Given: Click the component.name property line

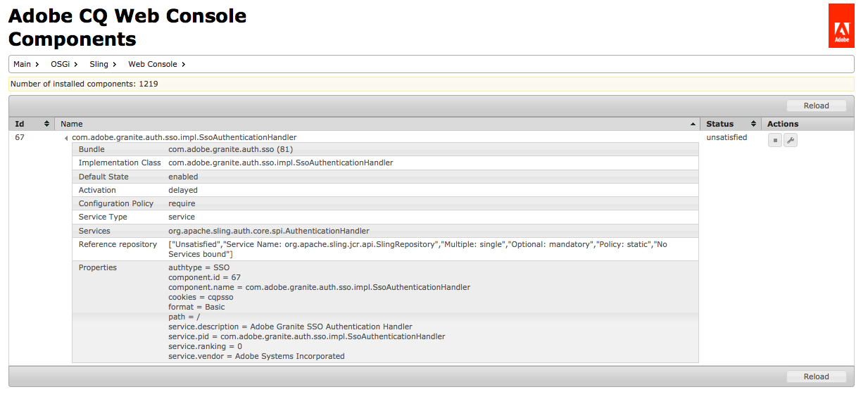Looking at the screenshot, I should pyautogui.click(x=319, y=287).
